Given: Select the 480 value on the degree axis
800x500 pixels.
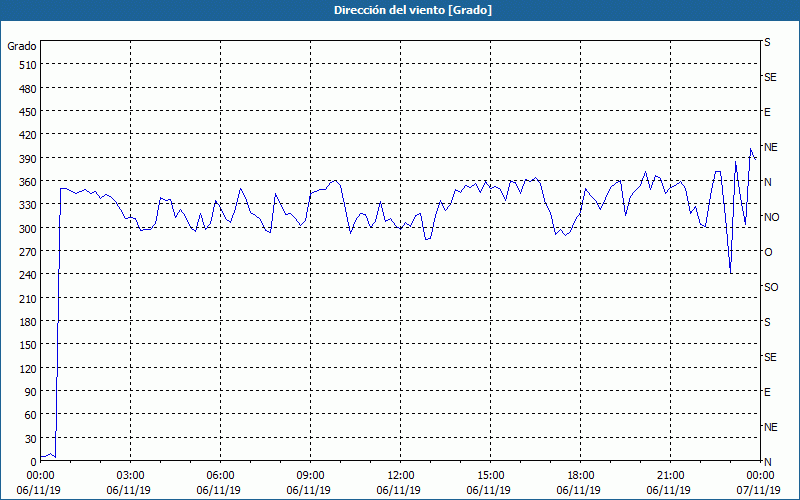Looking at the screenshot, I should (x=29, y=89).
